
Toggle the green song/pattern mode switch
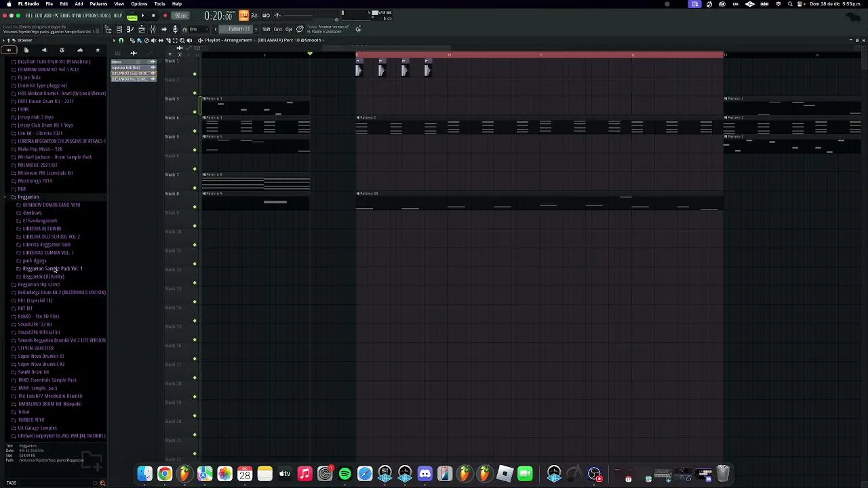coord(132,16)
